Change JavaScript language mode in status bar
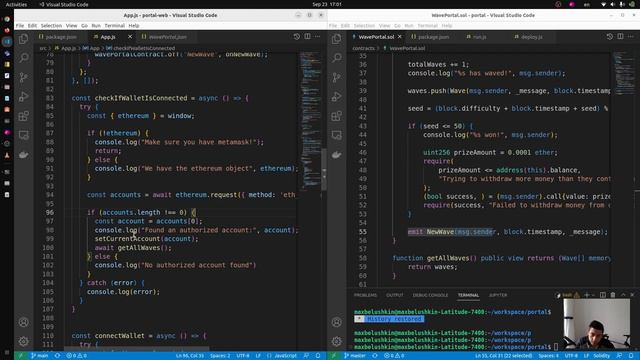 pos(285,356)
